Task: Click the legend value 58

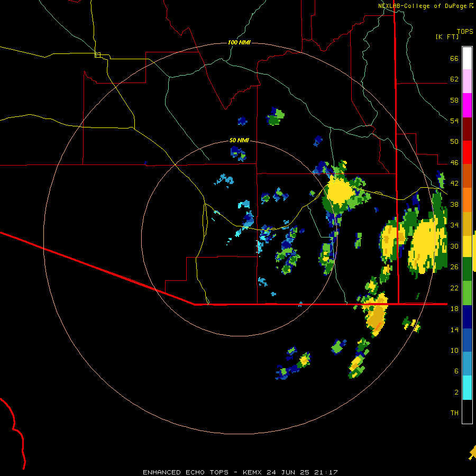Action: (x=454, y=100)
